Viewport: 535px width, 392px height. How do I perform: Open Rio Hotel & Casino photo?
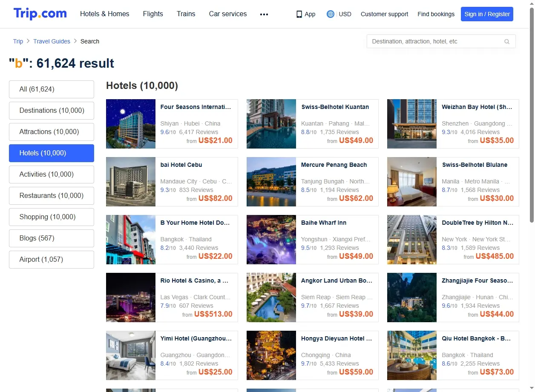tap(131, 298)
